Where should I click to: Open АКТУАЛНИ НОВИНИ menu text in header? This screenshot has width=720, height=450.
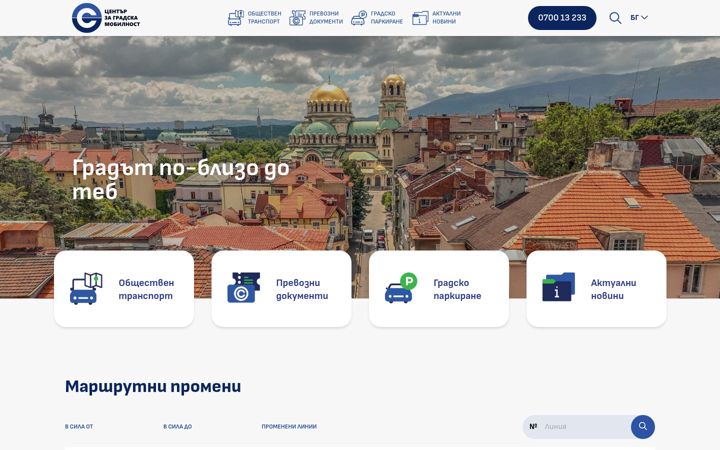click(446, 17)
